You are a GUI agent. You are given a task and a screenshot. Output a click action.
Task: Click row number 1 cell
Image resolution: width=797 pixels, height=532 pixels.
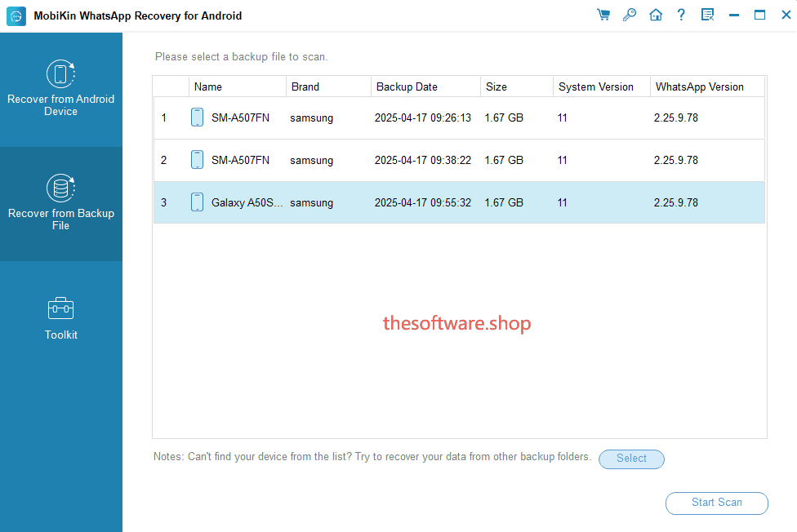[x=163, y=117]
